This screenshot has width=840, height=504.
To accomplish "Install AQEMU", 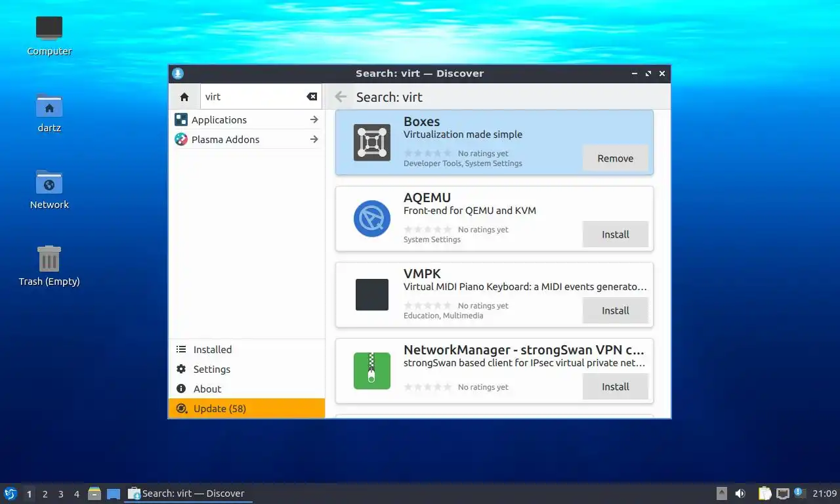I will (x=616, y=234).
